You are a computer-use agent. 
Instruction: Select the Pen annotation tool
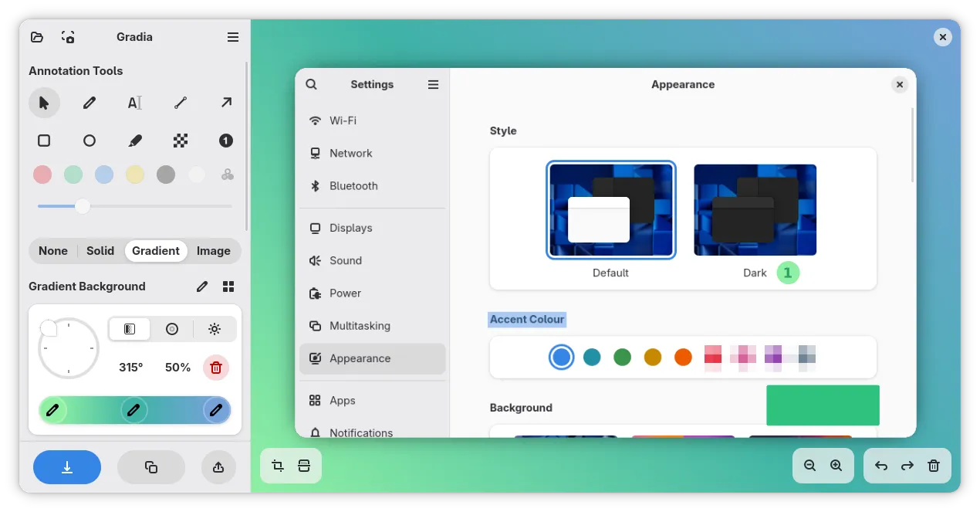90,102
